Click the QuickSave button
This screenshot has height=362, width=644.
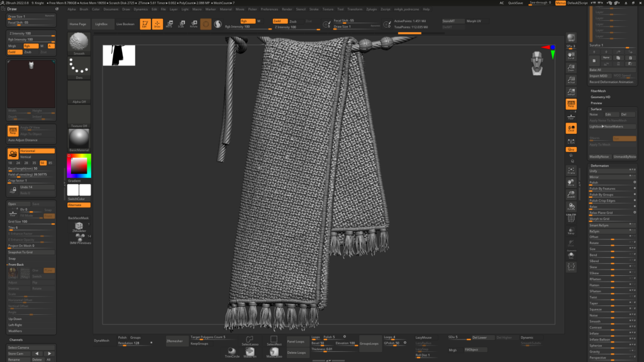click(x=515, y=3)
